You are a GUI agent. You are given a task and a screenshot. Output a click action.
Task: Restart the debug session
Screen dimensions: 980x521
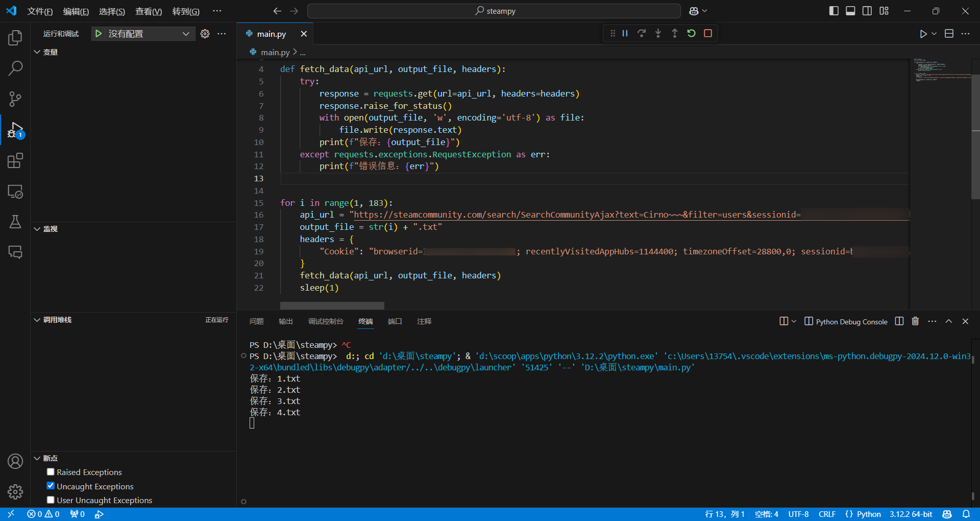tap(691, 34)
